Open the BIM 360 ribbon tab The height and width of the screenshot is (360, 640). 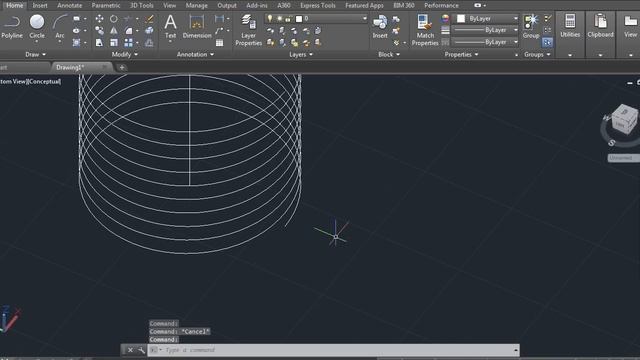click(404, 5)
